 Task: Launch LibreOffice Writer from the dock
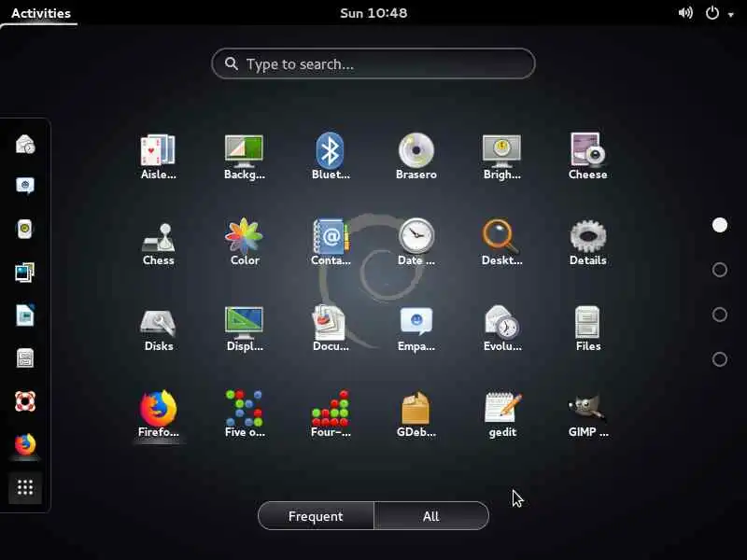(x=25, y=315)
